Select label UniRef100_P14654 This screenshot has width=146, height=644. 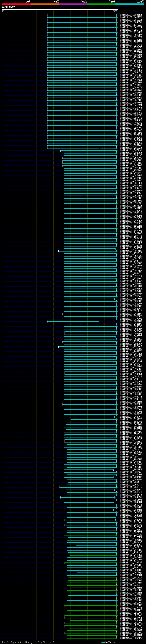point(131,374)
